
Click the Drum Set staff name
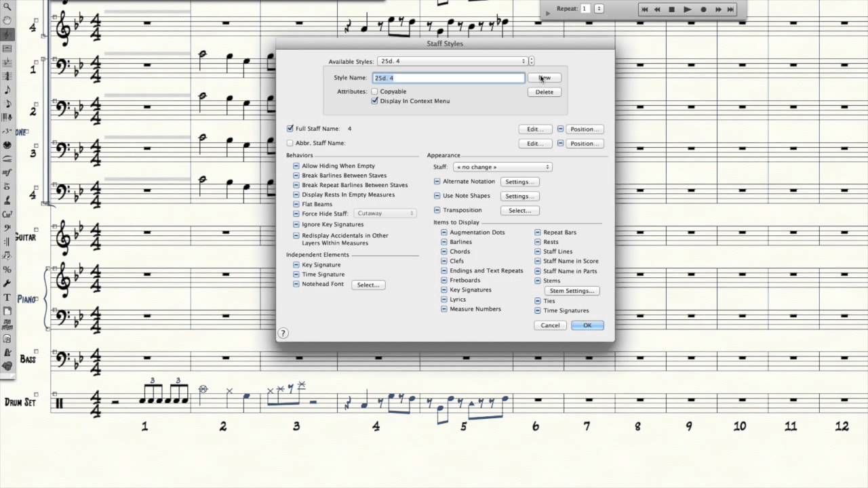20,403
